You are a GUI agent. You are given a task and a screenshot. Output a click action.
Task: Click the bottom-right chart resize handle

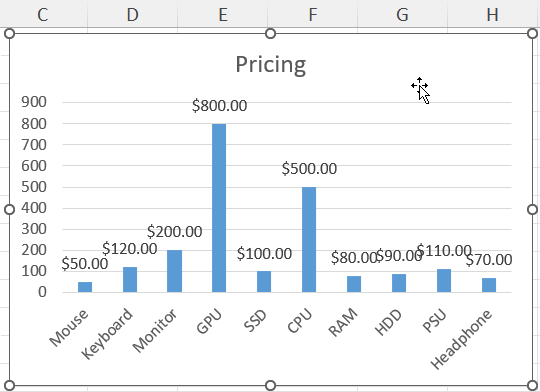(x=532, y=385)
